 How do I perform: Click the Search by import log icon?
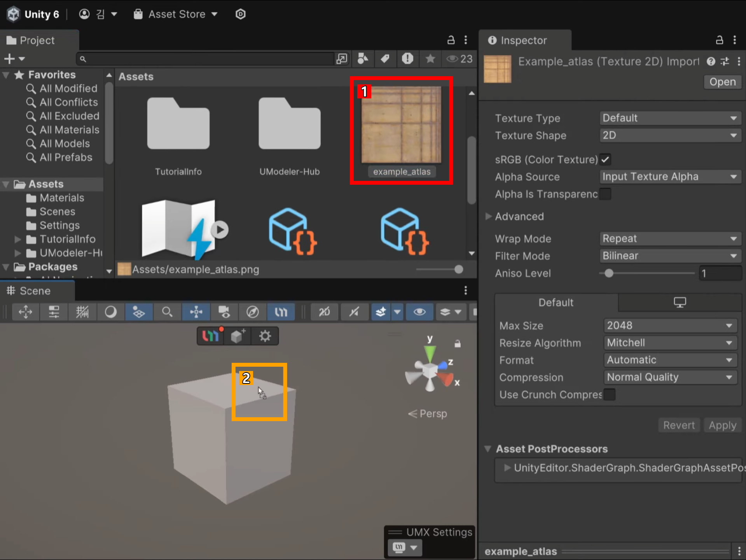click(x=407, y=59)
